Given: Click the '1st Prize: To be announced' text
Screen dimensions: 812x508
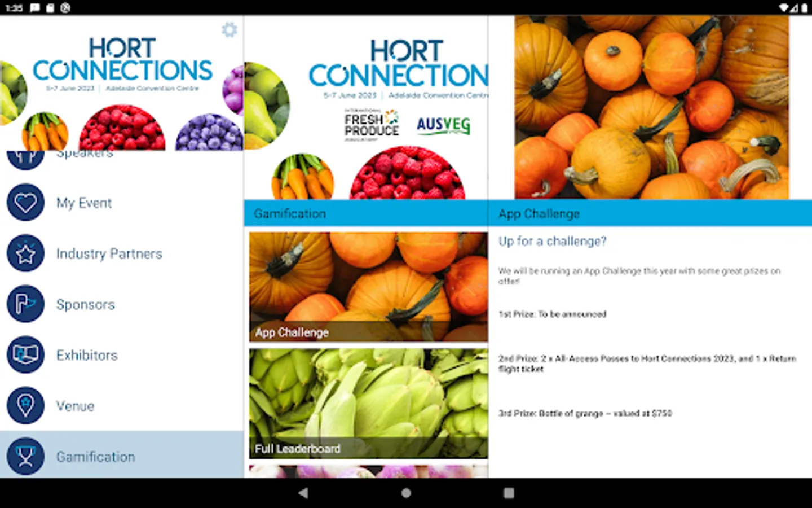Looking at the screenshot, I should [552, 314].
